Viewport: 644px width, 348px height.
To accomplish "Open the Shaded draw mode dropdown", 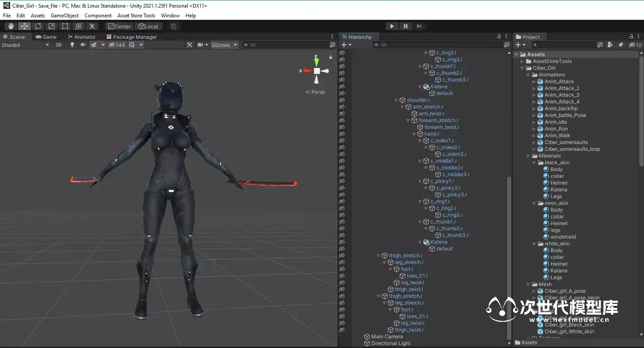I will pyautogui.click(x=25, y=45).
